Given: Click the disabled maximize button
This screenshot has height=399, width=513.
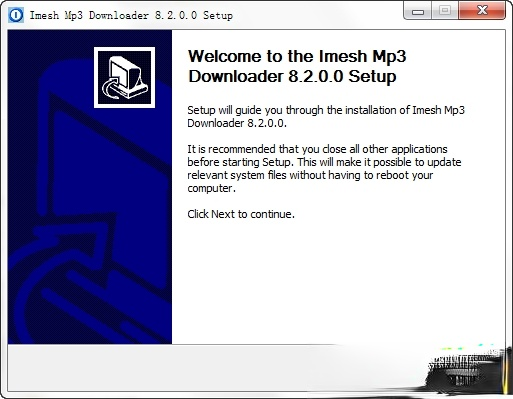Looking at the screenshot, I should (445, 11).
